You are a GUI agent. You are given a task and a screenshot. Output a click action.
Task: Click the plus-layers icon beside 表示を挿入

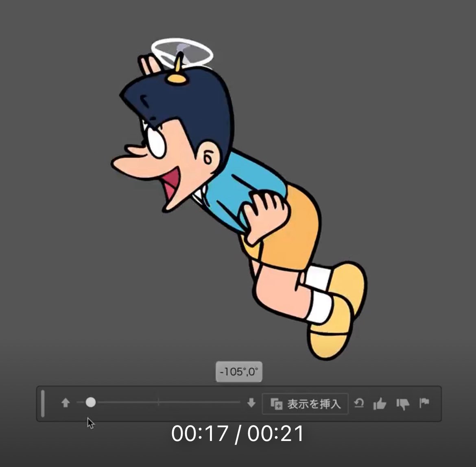coord(277,404)
